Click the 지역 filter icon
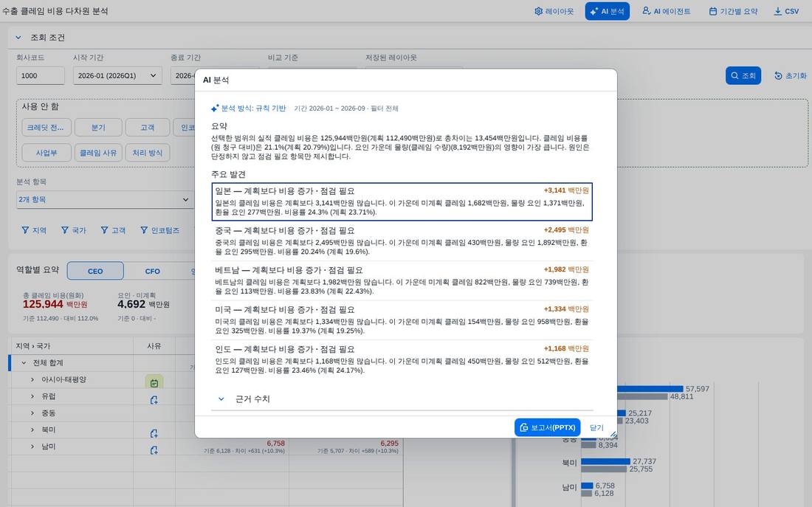 click(25, 230)
